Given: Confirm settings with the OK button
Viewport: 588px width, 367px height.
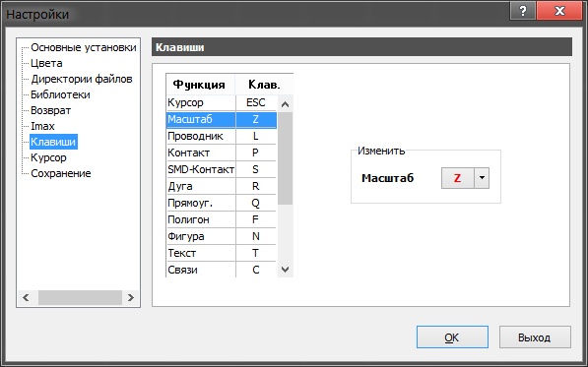Looking at the screenshot, I should point(452,337).
